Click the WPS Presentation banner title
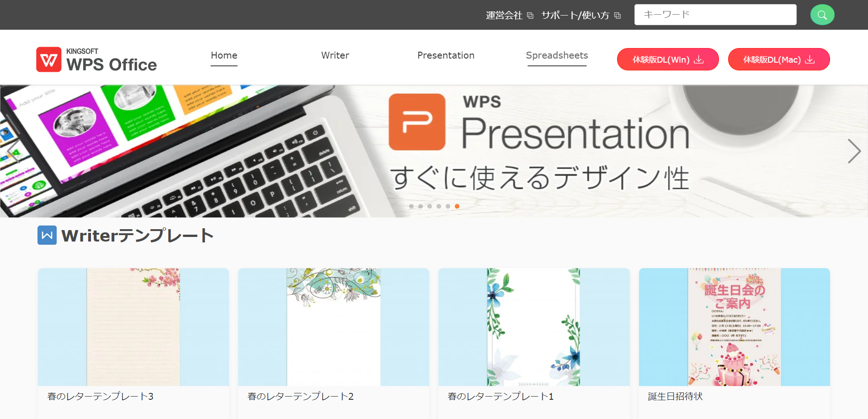Image resolution: width=868 pixels, height=419 pixels. (x=575, y=122)
